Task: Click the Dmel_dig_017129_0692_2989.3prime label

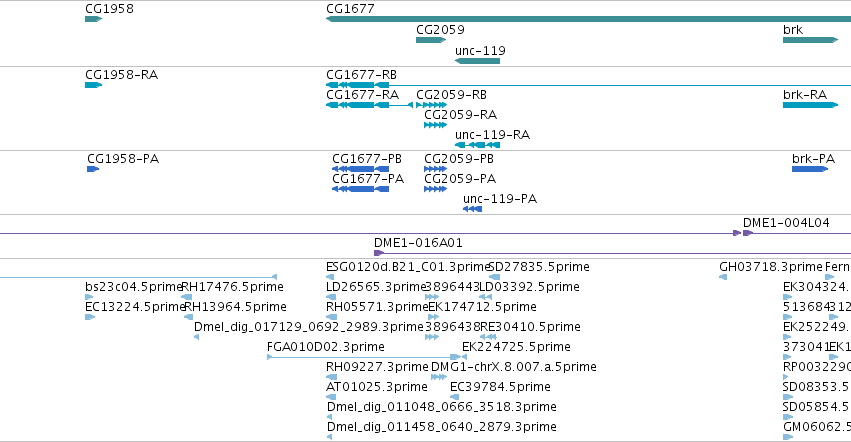Action: [x=308, y=327]
